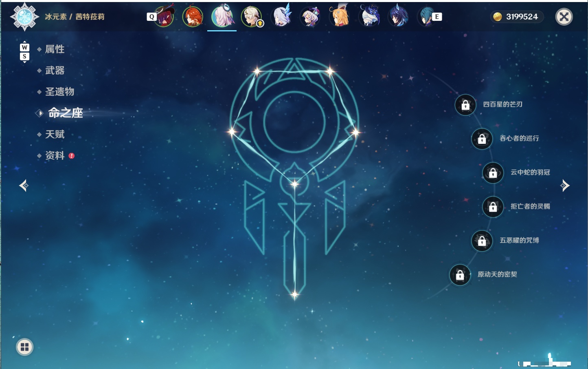Close the character screen with X
Viewport: 588px width, 369px height.
coord(564,17)
